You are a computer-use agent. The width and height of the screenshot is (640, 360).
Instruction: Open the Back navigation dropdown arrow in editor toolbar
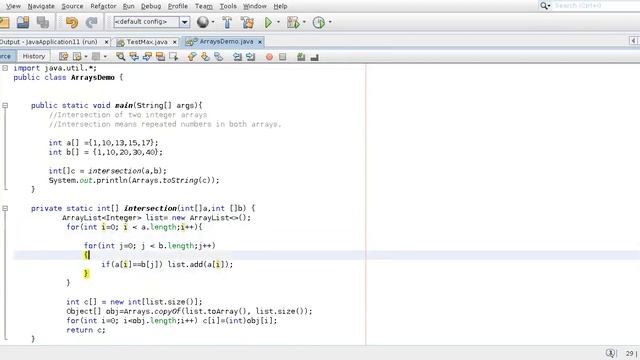86,57
